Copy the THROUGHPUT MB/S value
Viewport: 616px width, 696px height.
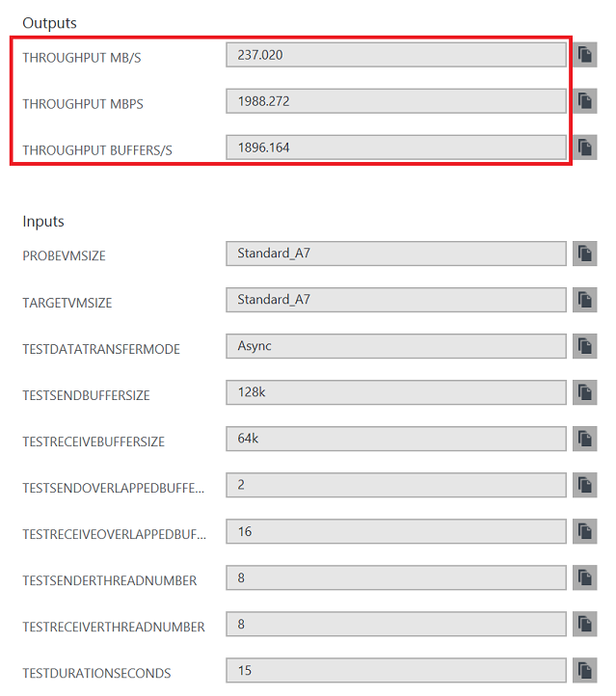[584, 55]
